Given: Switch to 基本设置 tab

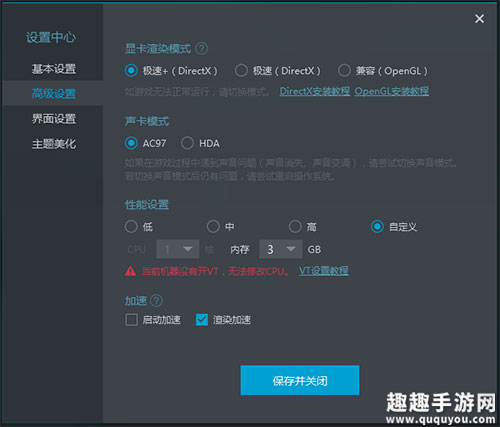Looking at the screenshot, I should [x=54, y=69].
